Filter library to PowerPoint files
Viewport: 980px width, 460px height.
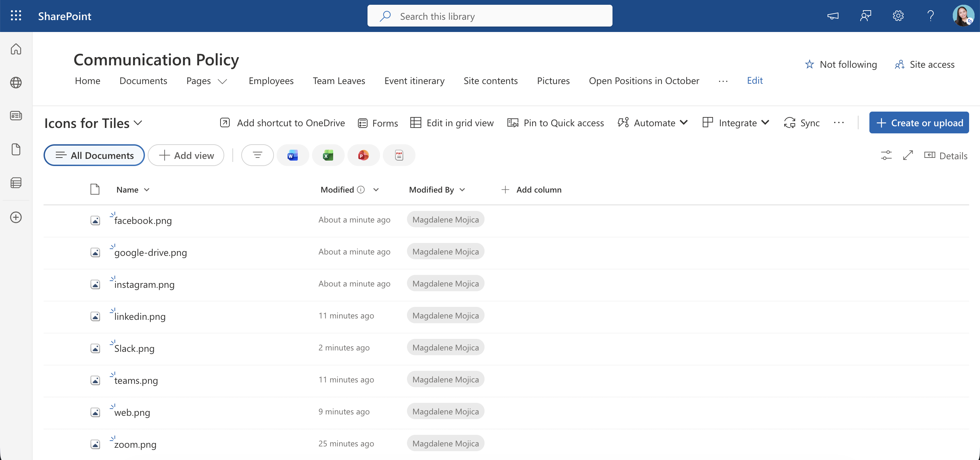coord(363,155)
